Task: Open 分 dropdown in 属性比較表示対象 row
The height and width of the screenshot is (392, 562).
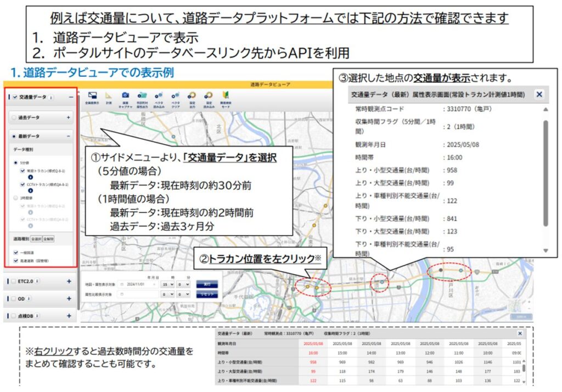Action: pyautogui.click(x=183, y=294)
